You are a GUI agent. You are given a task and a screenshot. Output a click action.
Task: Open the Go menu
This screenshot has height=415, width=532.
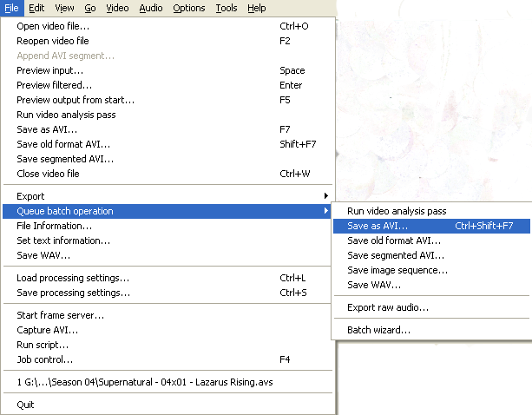coord(90,8)
